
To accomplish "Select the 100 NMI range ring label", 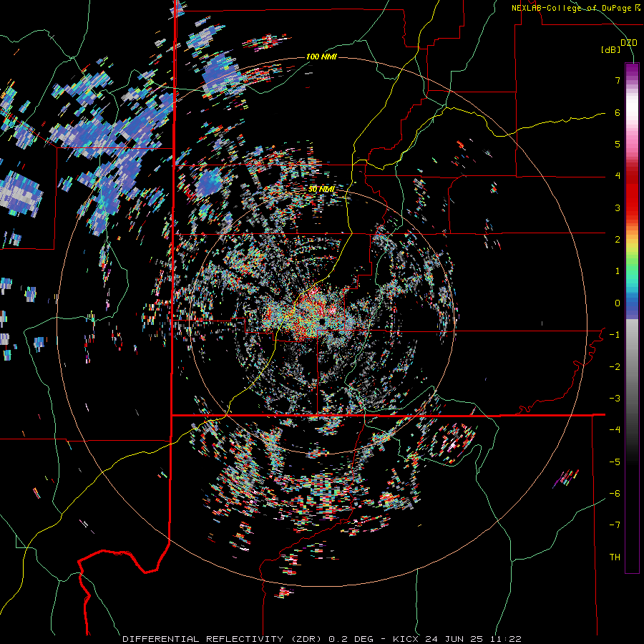I will (x=321, y=57).
